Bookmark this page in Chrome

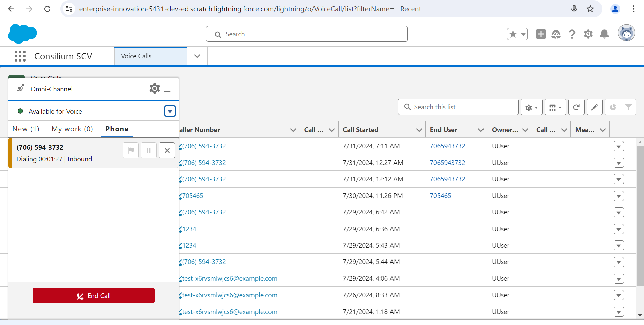point(590,9)
